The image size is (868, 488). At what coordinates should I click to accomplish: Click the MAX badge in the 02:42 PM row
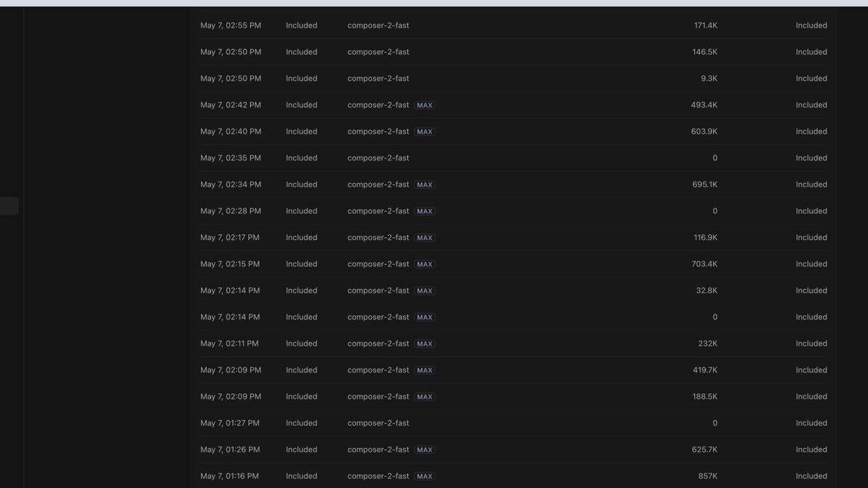(x=425, y=105)
